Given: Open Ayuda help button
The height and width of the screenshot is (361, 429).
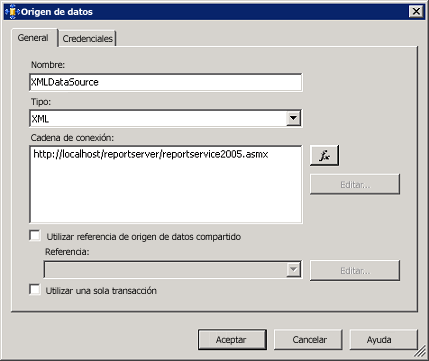Looking at the screenshot, I should 383,340.
